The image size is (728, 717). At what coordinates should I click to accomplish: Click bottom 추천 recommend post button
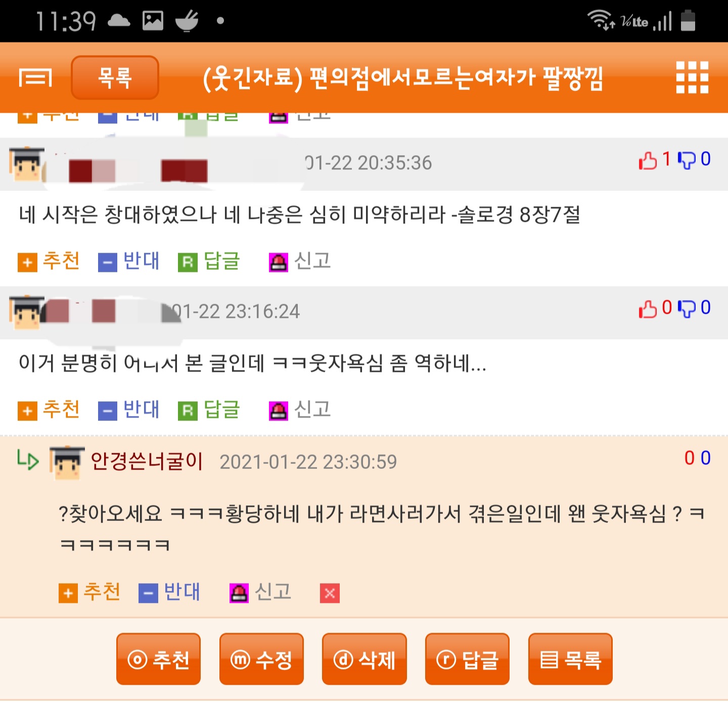pos(158,659)
